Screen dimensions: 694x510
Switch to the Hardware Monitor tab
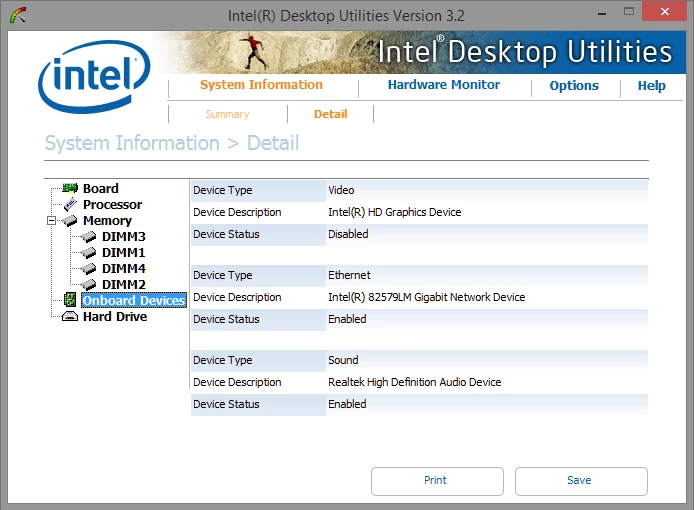(444, 85)
